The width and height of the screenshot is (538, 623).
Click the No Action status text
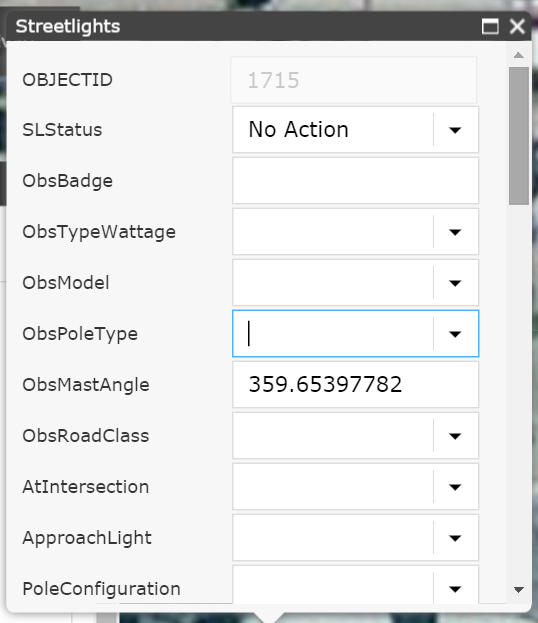pyautogui.click(x=298, y=130)
